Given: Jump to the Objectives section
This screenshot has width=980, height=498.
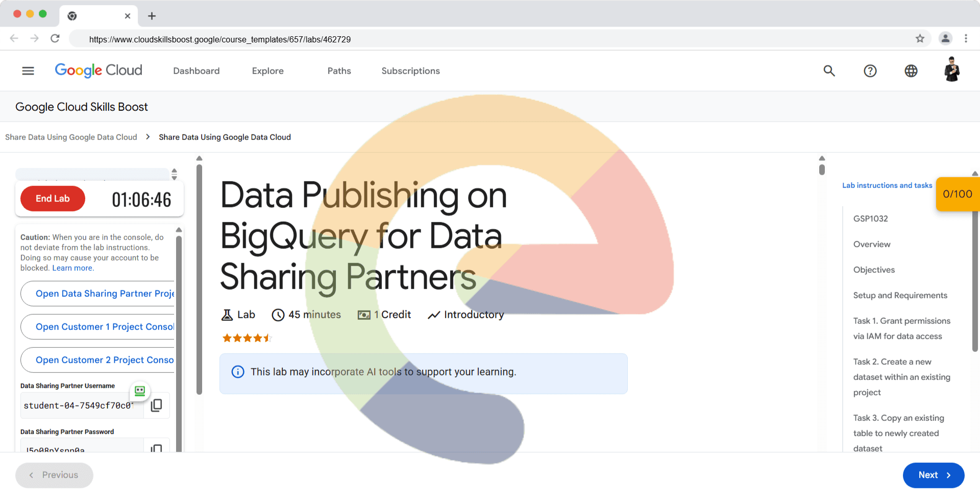Looking at the screenshot, I should pos(874,270).
